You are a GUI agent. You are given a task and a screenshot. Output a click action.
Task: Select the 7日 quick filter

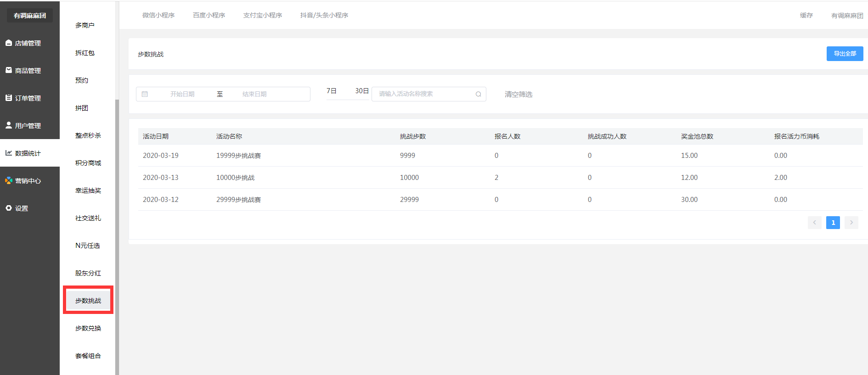pos(332,91)
